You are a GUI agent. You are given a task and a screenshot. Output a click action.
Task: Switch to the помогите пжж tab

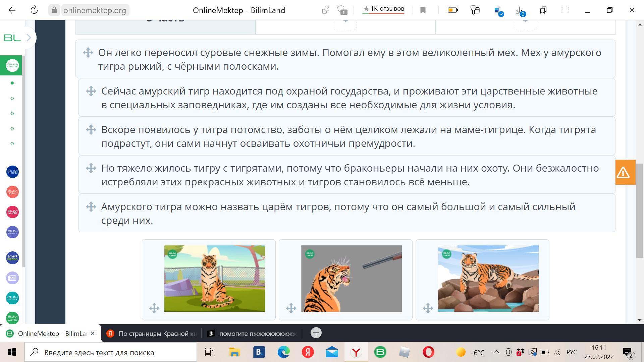pyautogui.click(x=253, y=334)
